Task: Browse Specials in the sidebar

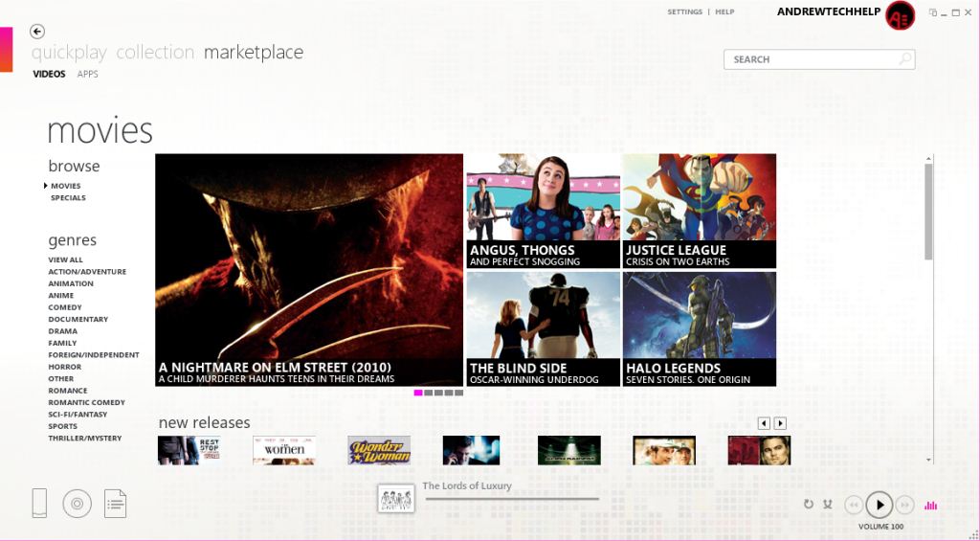Action: [68, 197]
